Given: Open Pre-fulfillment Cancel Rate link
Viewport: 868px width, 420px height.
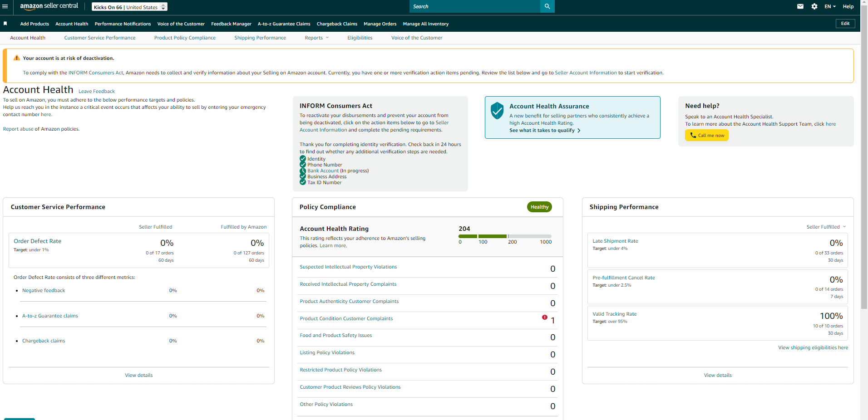Looking at the screenshot, I should (x=624, y=278).
